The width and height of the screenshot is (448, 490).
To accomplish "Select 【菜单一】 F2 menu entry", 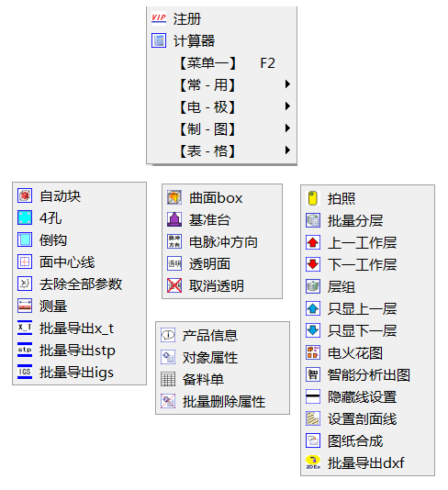I will click(221, 62).
